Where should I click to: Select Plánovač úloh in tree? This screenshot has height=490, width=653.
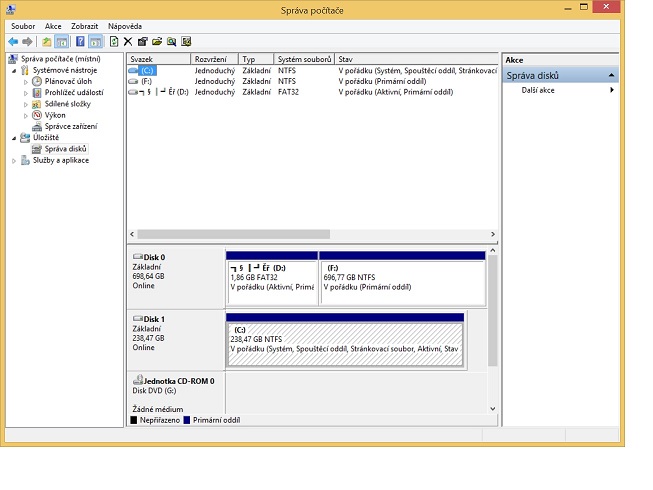click(68, 81)
